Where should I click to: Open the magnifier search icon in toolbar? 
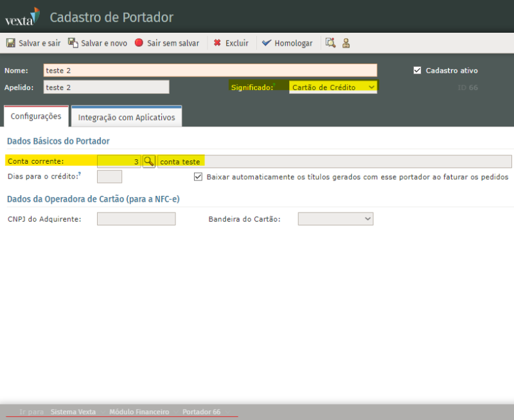[330, 43]
